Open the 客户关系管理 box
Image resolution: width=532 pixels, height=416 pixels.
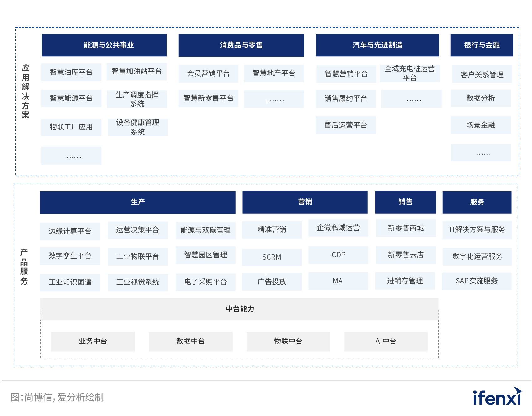[x=482, y=74]
